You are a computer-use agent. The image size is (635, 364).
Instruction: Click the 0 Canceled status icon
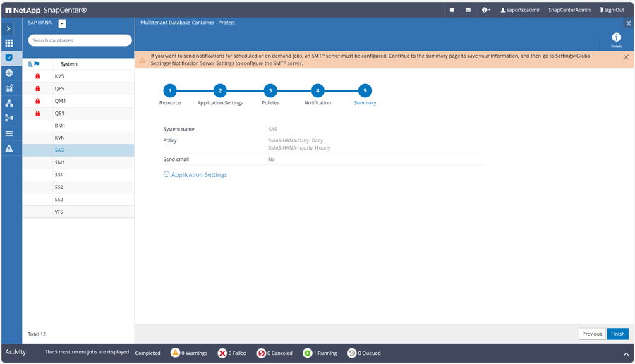click(261, 353)
